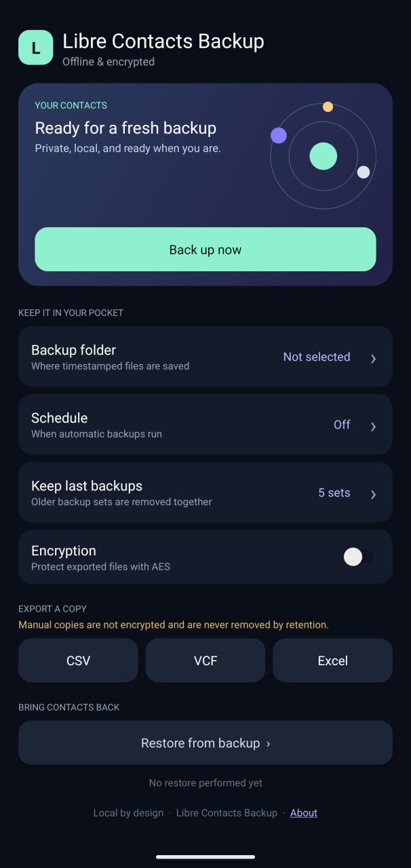Click the 'Not selected' folder value
This screenshot has width=411, height=868.
(317, 357)
